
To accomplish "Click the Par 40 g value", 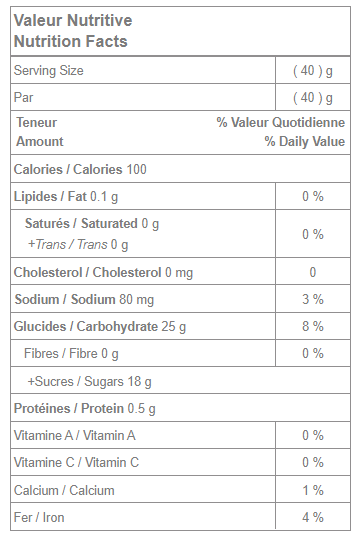I will (313, 98).
